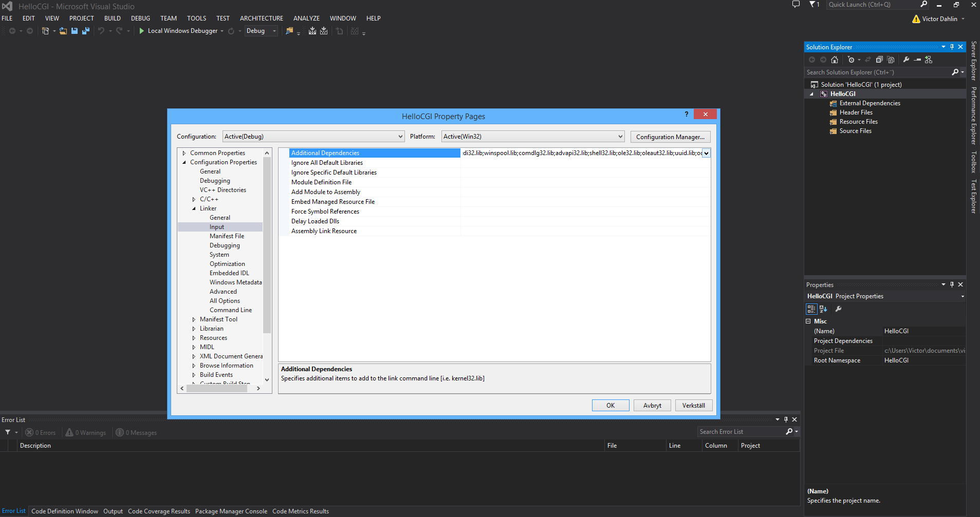Click the Open File icon in toolbar
980x517 pixels.
tap(63, 31)
